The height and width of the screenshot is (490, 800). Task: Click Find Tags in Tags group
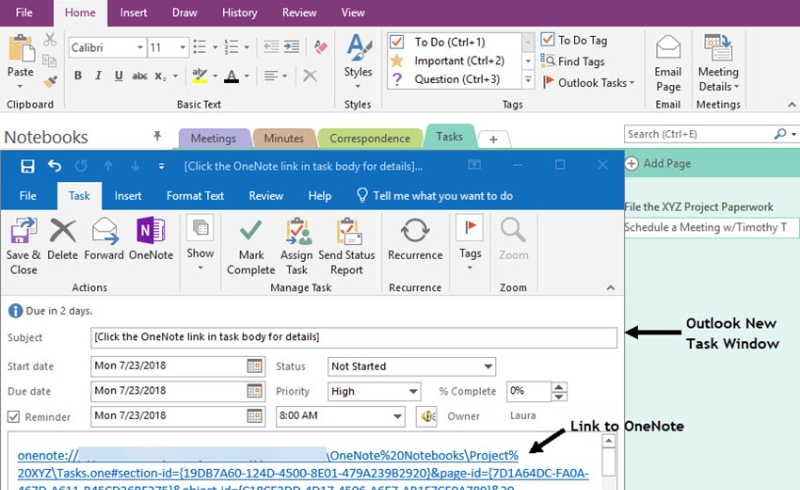tap(573, 61)
